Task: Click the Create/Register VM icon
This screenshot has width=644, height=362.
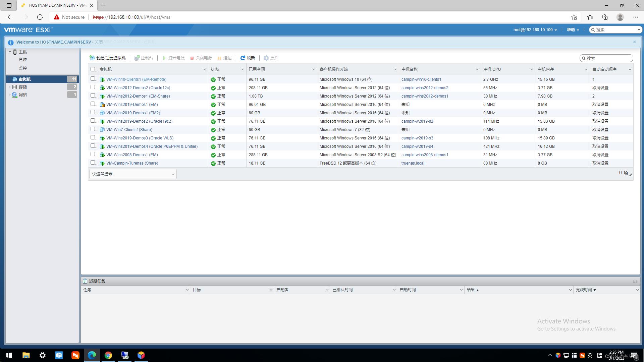Action: pos(92,58)
